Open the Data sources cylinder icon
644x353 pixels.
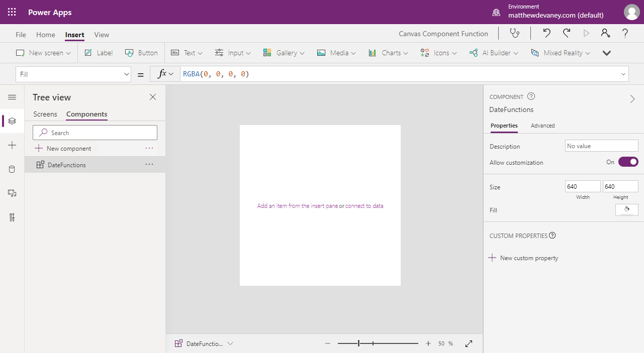click(x=12, y=169)
